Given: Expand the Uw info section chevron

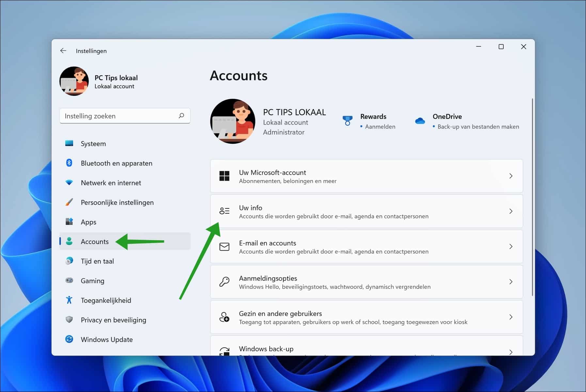Looking at the screenshot, I should [x=511, y=211].
